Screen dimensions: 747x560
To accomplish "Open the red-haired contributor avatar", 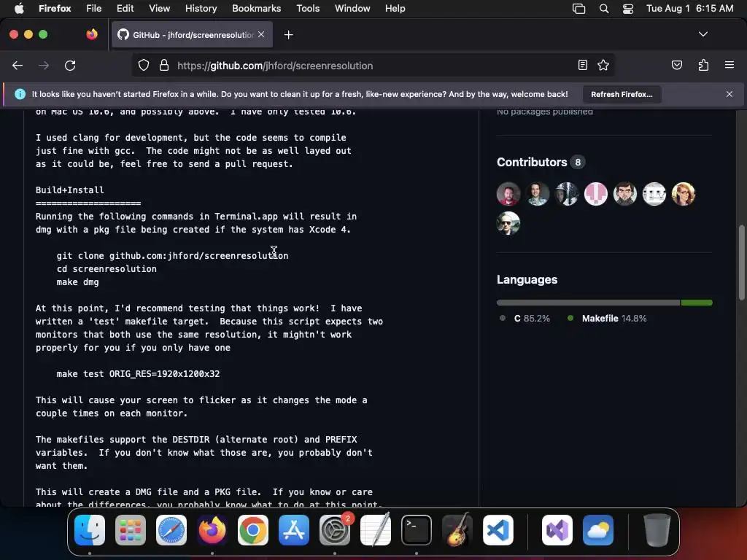I will (x=683, y=194).
